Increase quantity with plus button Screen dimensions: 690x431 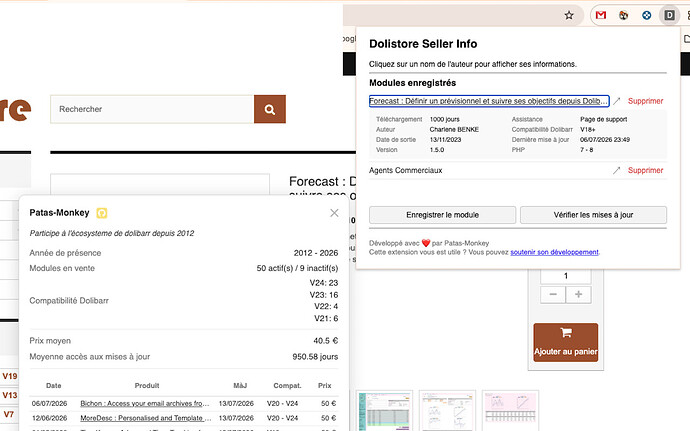pos(578,295)
